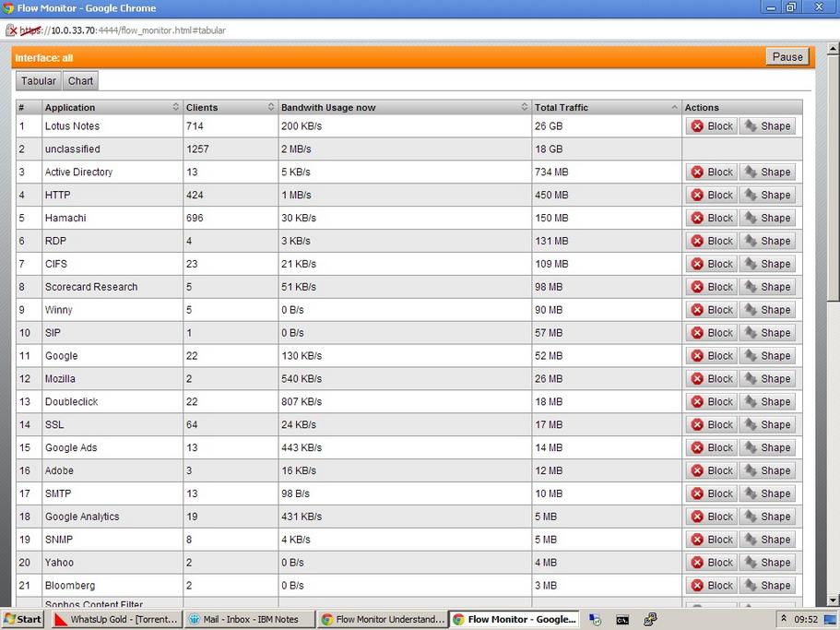Shape Doubleclick traffic
This screenshot has height=630, width=840.
click(x=767, y=402)
